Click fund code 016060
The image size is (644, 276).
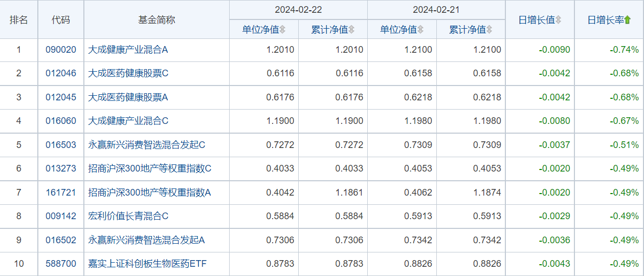coord(61,121)
